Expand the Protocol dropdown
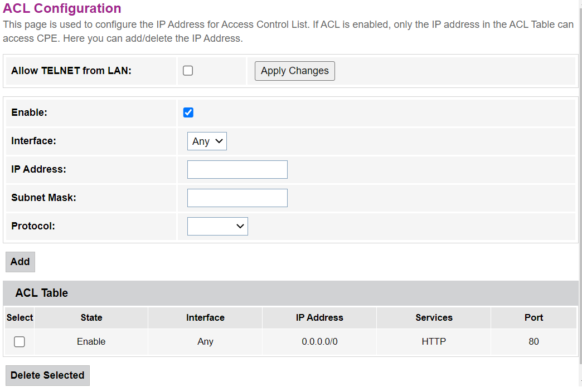This screenshot has height=392, width=582. 217,226
